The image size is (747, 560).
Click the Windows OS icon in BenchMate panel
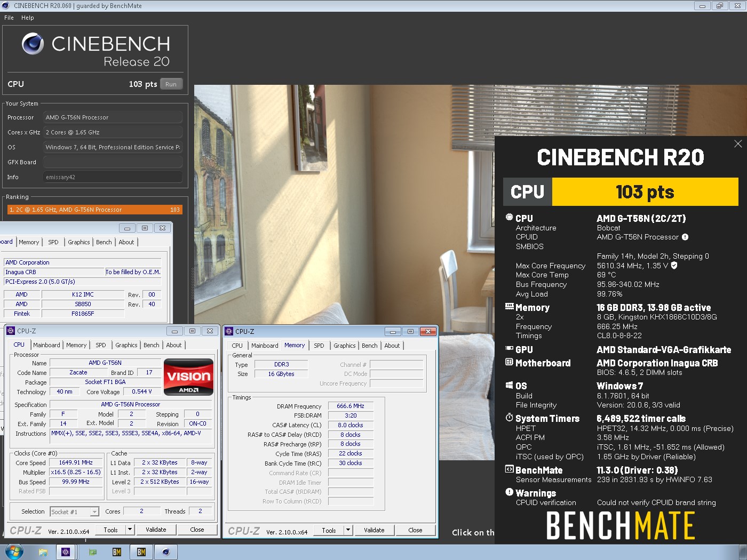pos(509,385)
